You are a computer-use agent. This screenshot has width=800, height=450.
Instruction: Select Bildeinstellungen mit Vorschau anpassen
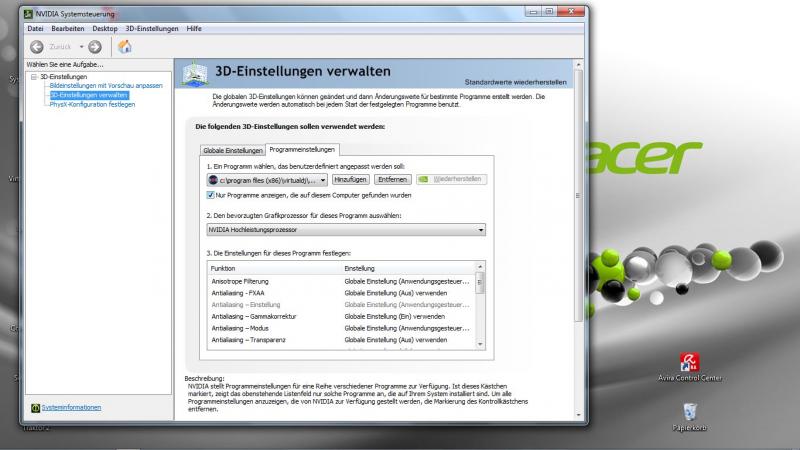[x=106, y=86]
